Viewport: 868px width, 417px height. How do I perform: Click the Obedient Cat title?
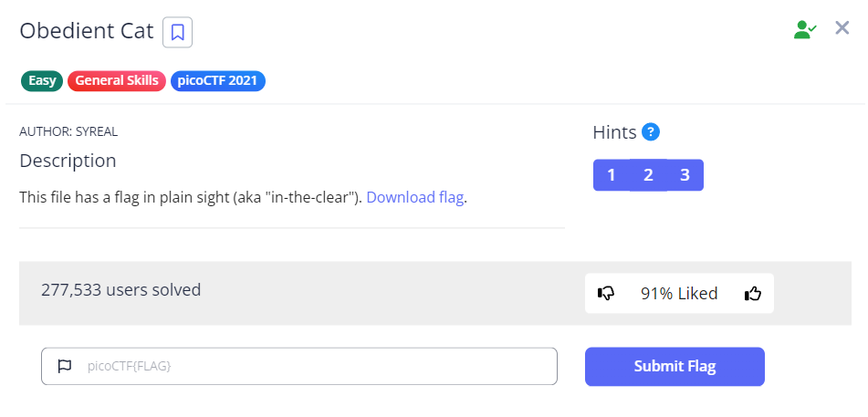click(87, 30)
